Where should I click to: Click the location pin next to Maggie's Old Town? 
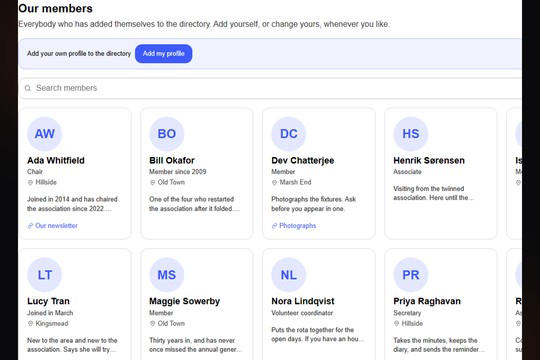click(x=153, y=323)
